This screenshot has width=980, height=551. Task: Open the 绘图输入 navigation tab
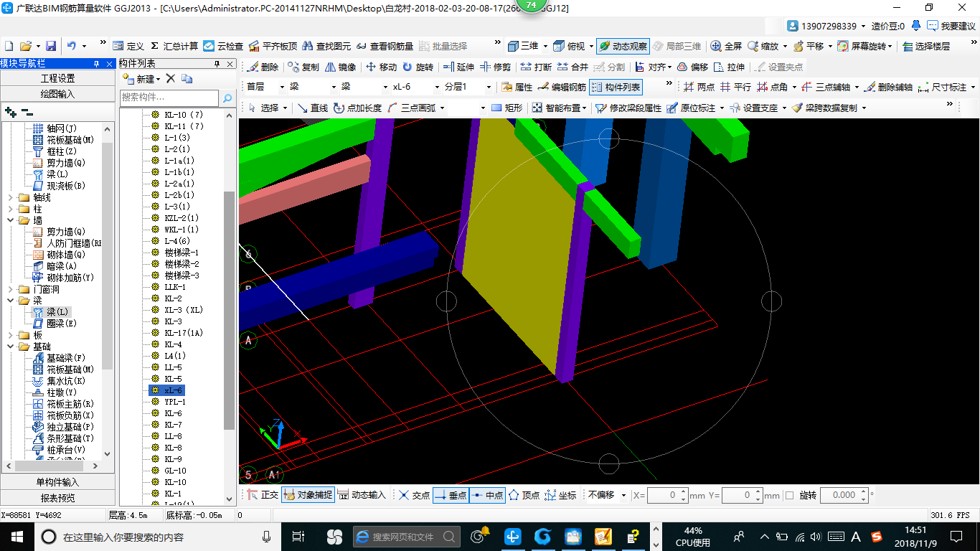click(57, 94)
